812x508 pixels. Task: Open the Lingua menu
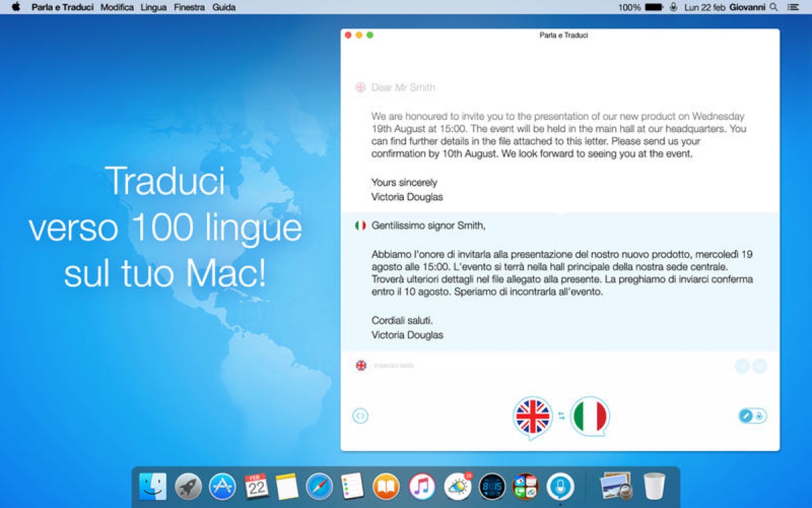point(154,7)
